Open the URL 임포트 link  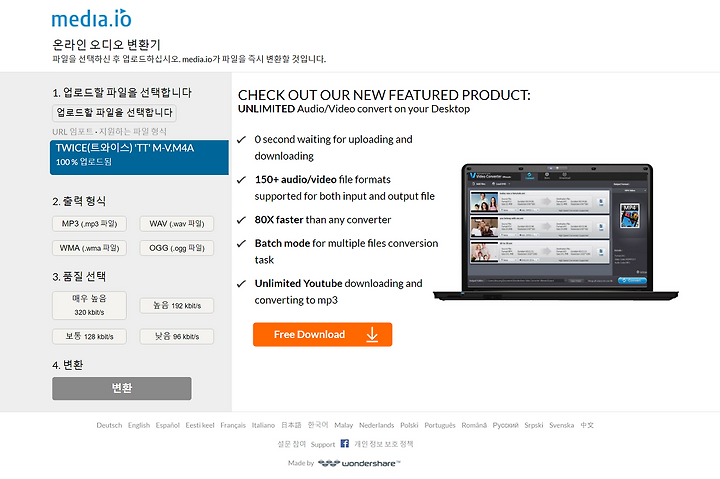coord(73,132)
